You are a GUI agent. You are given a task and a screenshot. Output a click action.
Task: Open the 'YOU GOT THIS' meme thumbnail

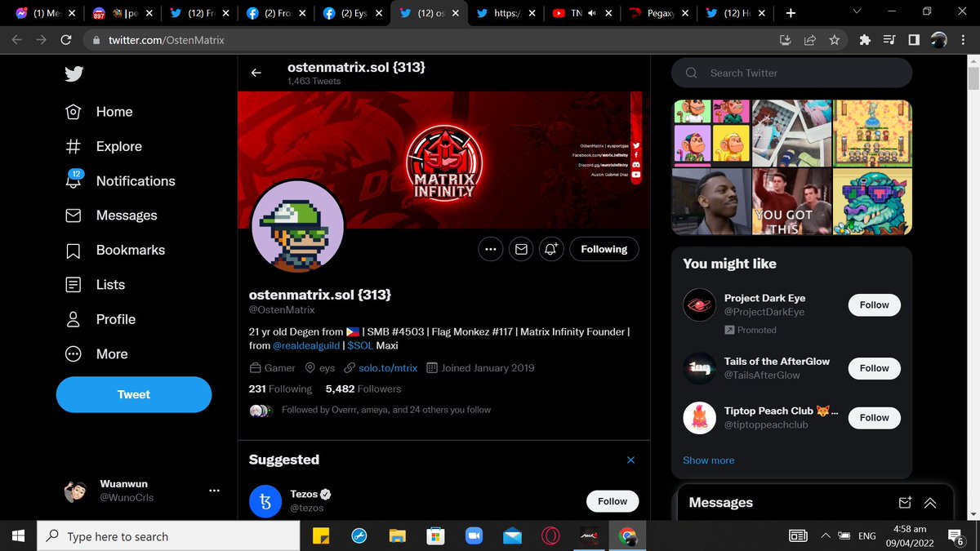(791, 202)
